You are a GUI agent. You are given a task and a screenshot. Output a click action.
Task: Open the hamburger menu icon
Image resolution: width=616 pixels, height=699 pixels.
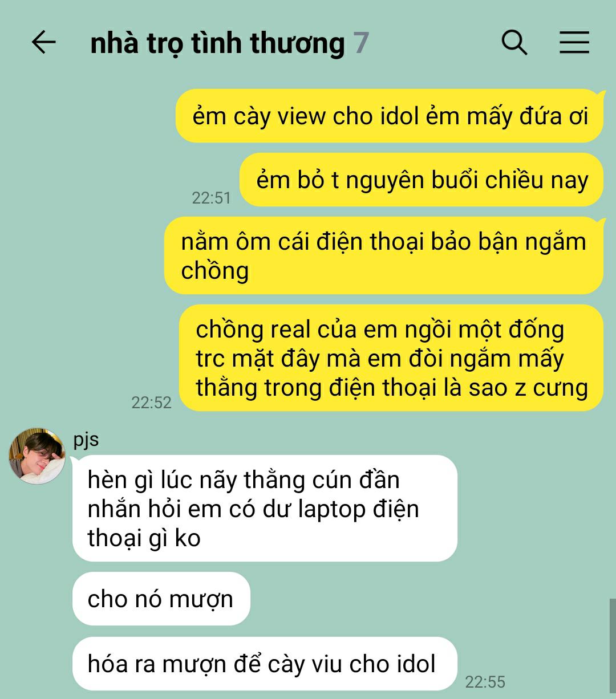(x=574, y=43)
